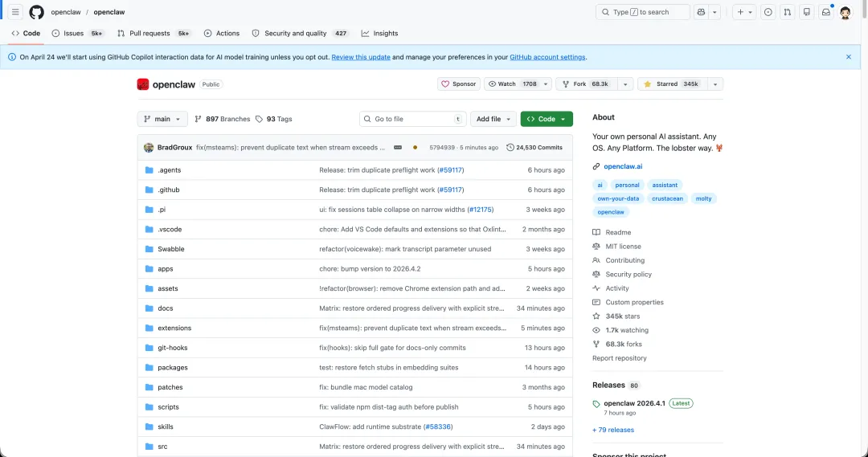Click the Go to file search field

(412, 119)
